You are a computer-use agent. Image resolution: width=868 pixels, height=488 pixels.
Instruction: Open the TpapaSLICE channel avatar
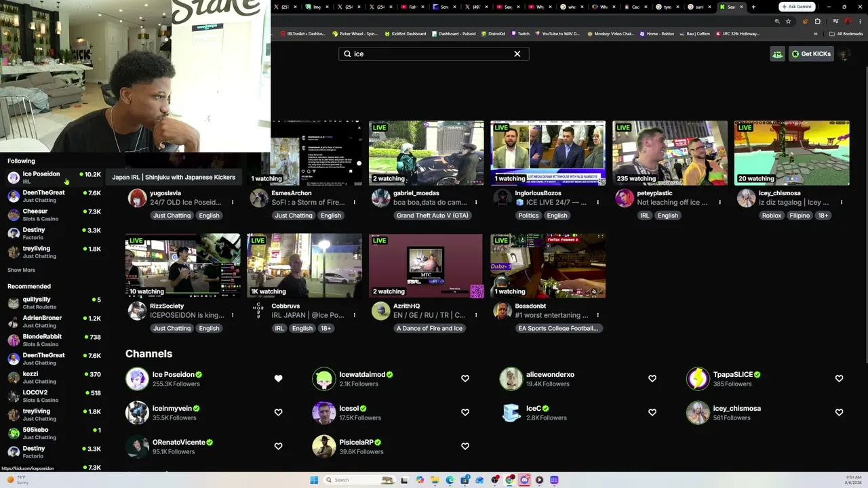[x=698, y=379]
